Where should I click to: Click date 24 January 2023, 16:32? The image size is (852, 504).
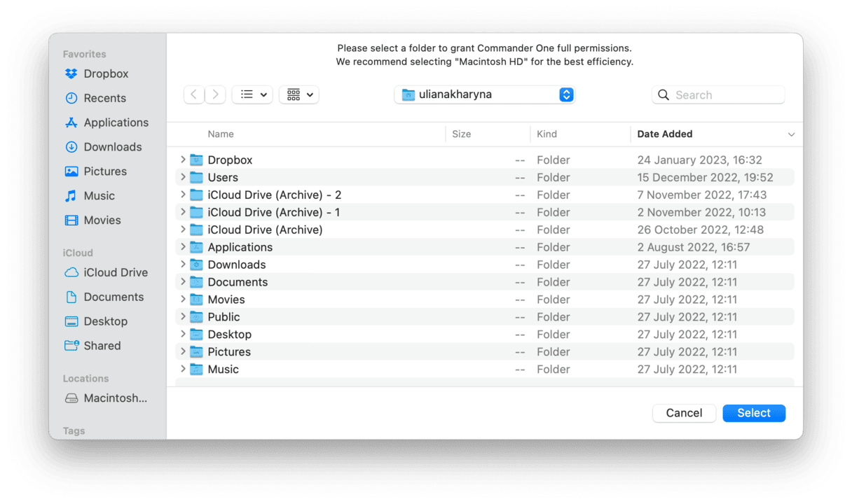pyautogui.click(x=700, y=160)
